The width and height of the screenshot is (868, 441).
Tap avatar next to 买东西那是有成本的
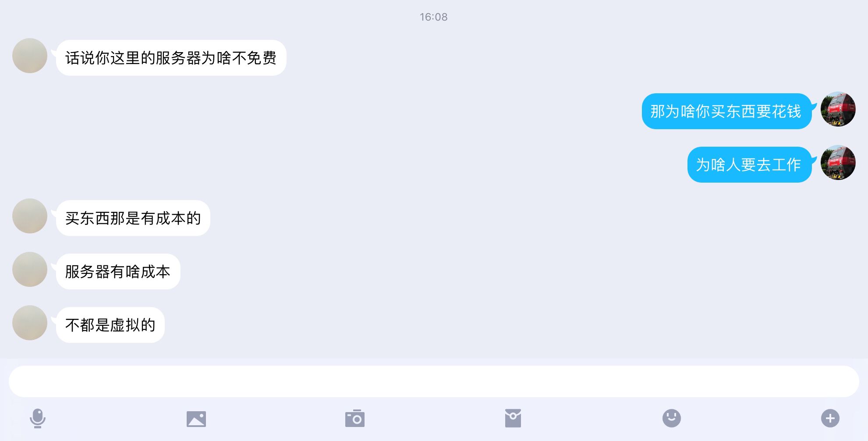pos(30,216)
